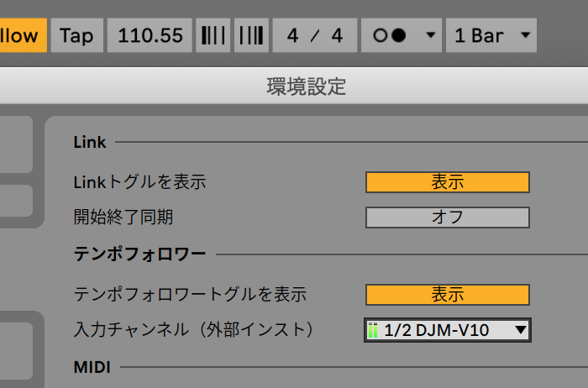This screenshot has height=388, width=588.
Task: Toggle the metronome circles icon
Action: [x=389, y=35]
